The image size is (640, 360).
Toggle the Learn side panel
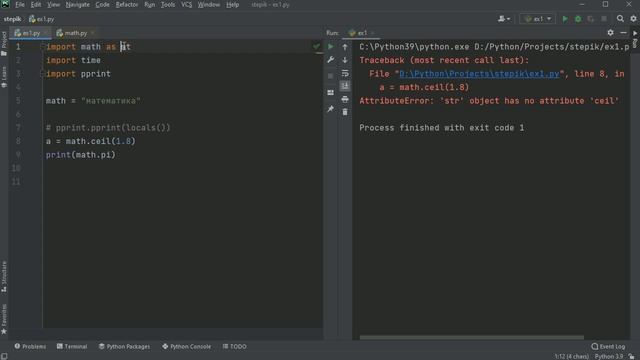pyautogui.click(x=4, y=77)
